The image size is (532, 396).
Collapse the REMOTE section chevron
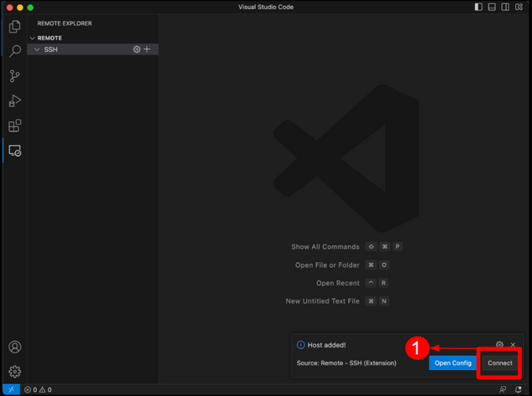[33, 38]
